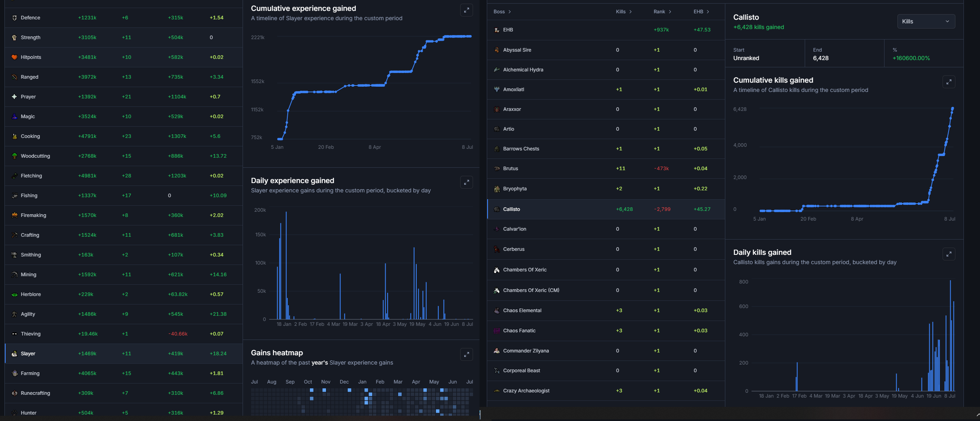Viewport: 980px width, 421px height.
Task: Click the Ranged skill icon
Action: [15, 77]
